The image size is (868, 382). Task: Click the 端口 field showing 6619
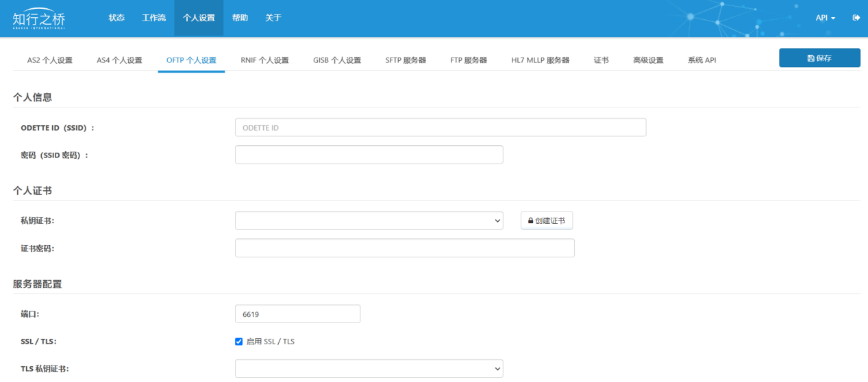click(x=297, y=314)
